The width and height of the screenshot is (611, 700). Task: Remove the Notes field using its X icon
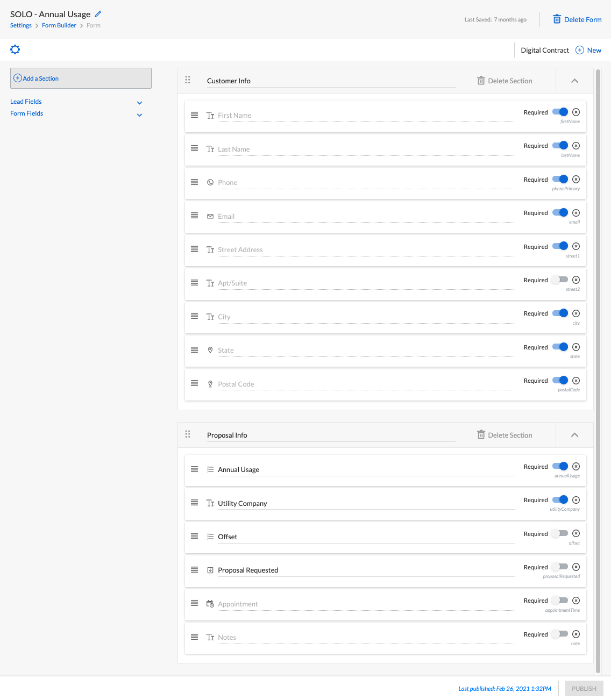click(x=576, y=634)
